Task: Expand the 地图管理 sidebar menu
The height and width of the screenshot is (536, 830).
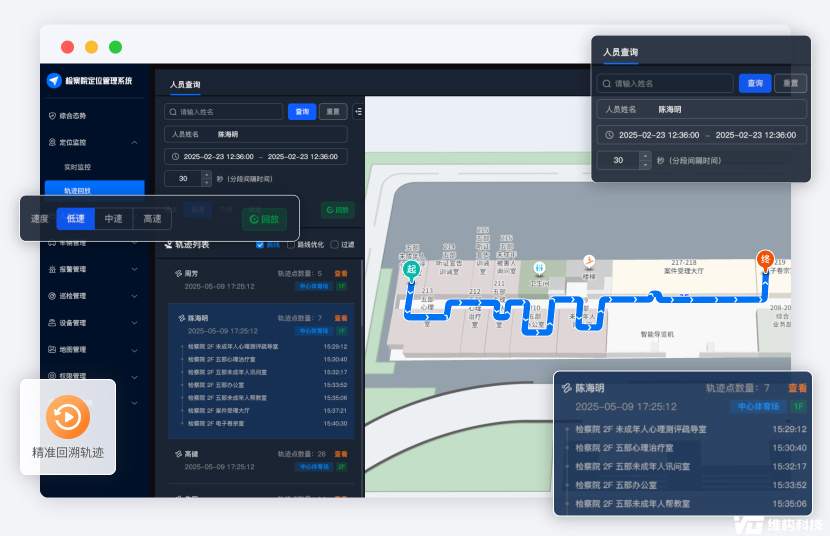Action: tap(134, 350)
